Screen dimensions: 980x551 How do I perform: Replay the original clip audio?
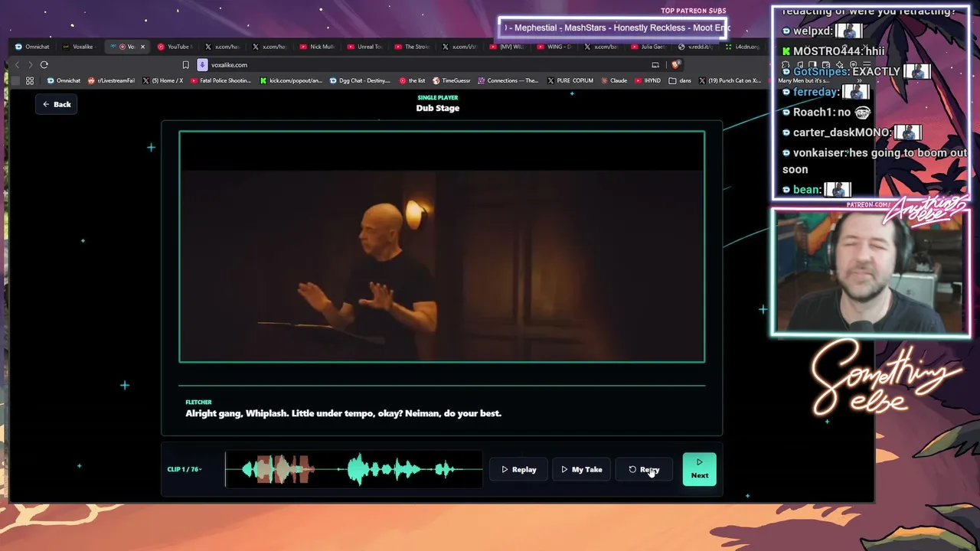click(x=519, y=469)
